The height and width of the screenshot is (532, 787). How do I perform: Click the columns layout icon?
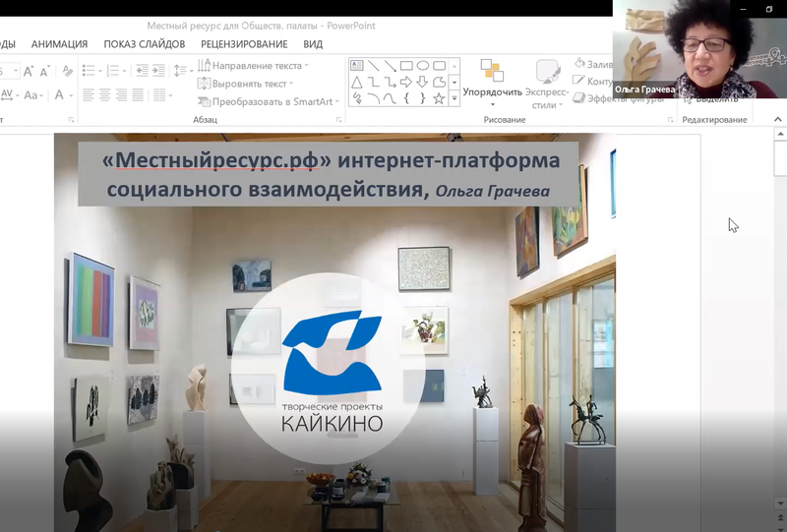click(159, 94)
